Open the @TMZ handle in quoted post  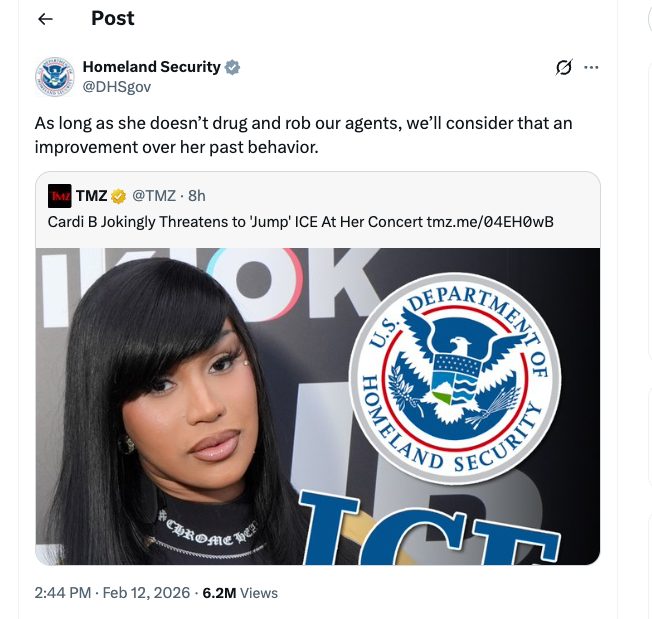click(x=154, y=196)
